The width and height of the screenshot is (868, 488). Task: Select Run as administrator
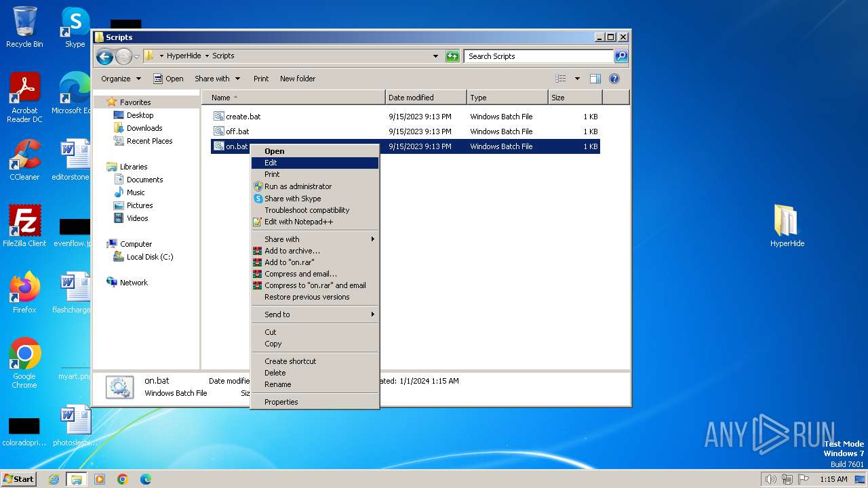315,186
